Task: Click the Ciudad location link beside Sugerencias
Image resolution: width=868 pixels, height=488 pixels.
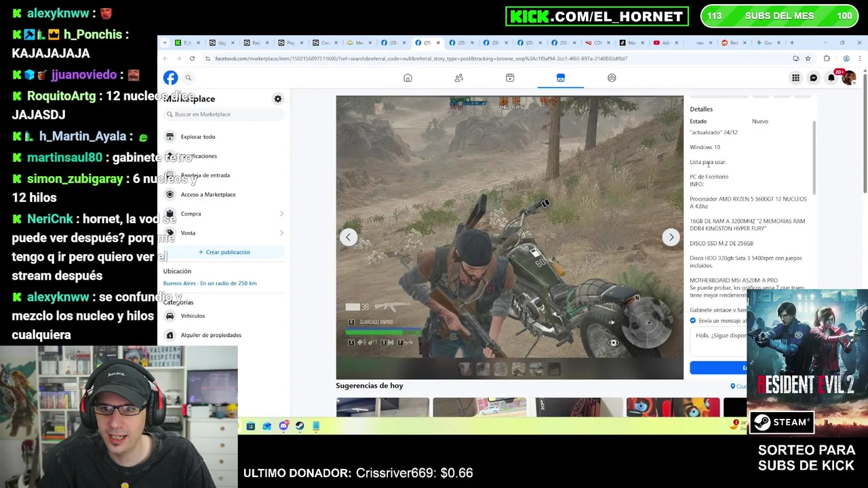Action: click(x=738, y=386)
